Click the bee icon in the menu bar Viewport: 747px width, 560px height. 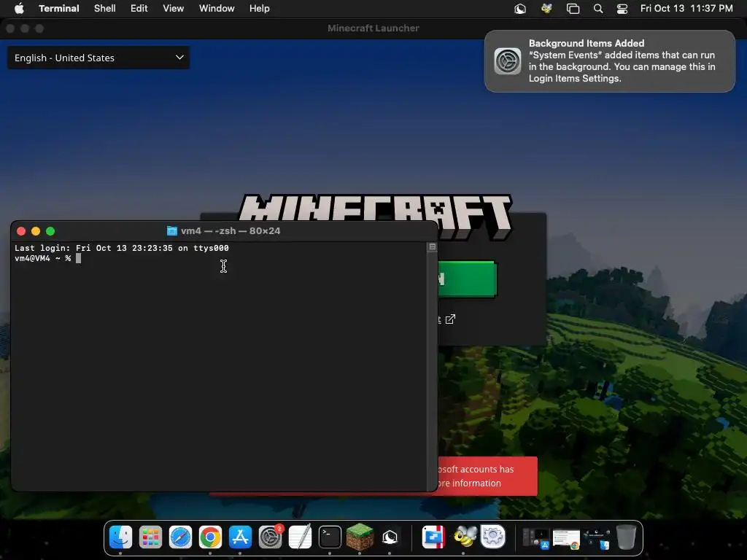point(546,9)
